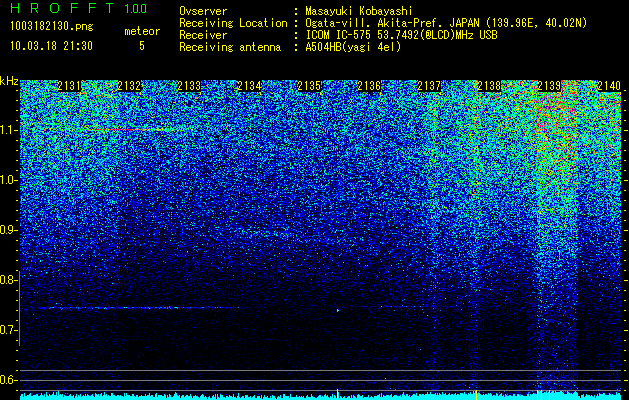629x400 pixels.
Task: Click the 0.6 frequency axis label
Action: point(8,380)
